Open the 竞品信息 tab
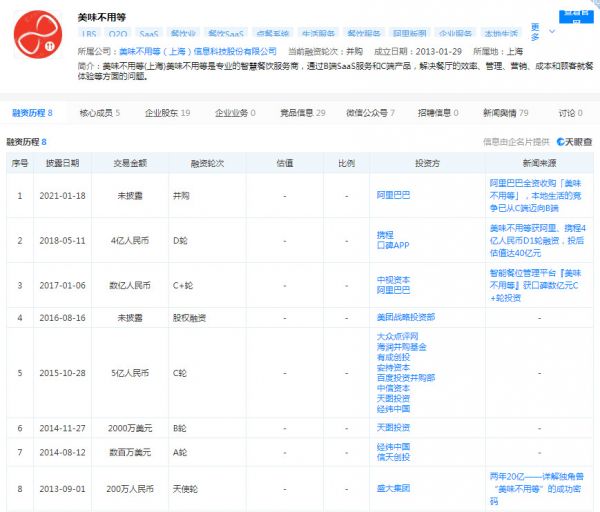 (x=306, y=114)
